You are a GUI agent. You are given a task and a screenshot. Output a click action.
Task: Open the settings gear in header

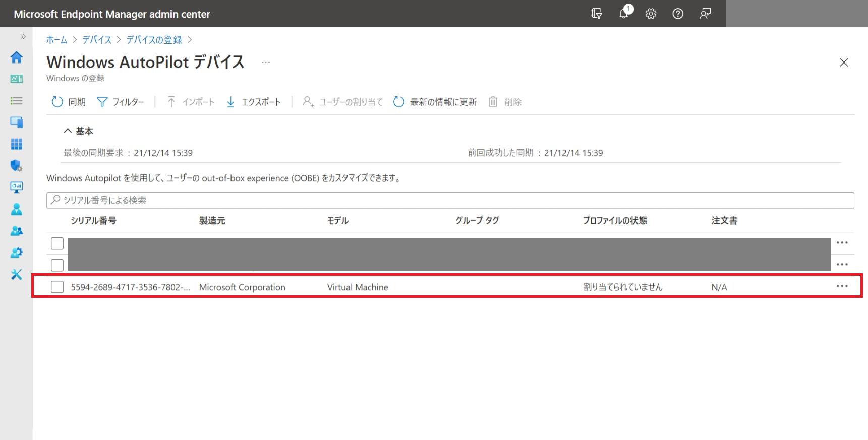pyautogui.click(x=651, y=14)
